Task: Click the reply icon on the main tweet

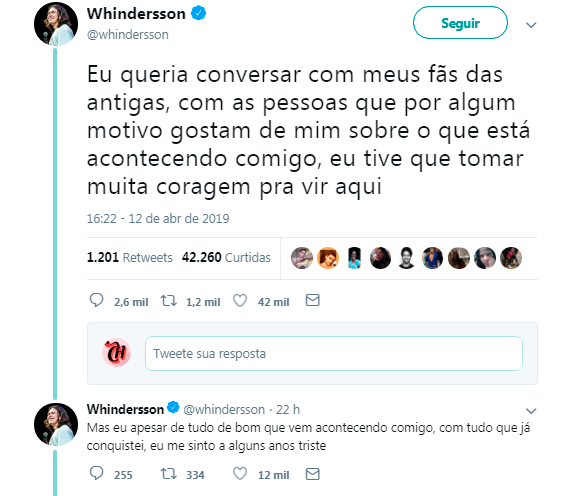Action: coord(96,300)
